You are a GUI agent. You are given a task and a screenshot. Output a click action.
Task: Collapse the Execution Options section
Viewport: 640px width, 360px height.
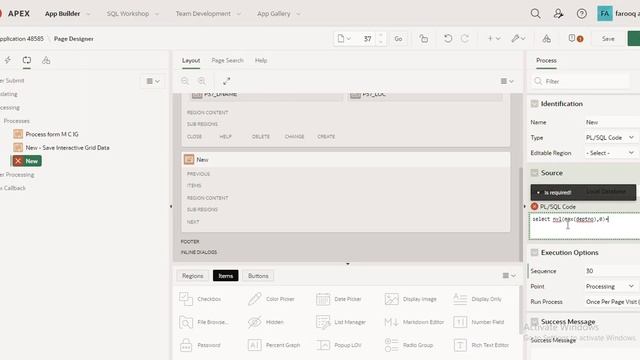[534, 252]
